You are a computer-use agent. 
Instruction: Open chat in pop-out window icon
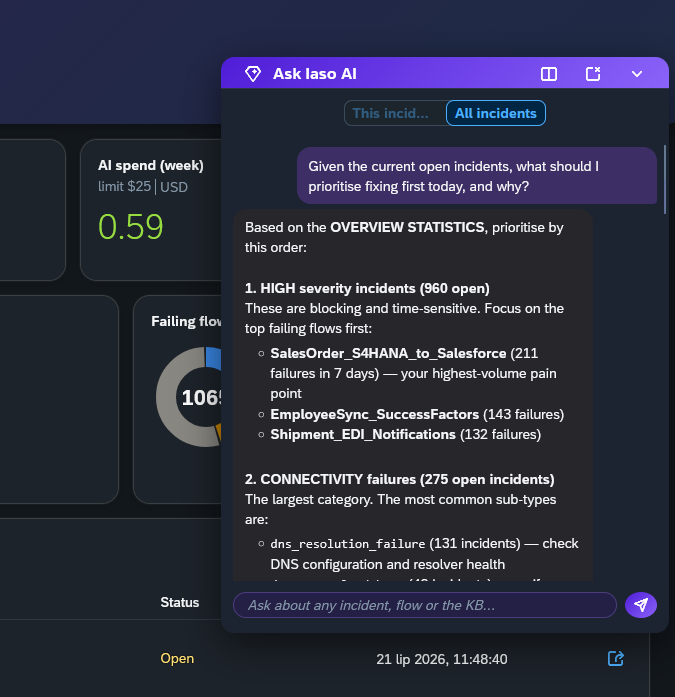click(593, 74)
